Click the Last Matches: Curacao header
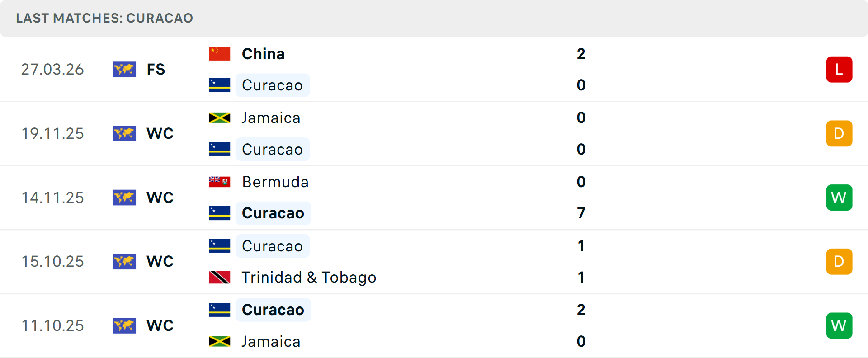 pos(104,18)
